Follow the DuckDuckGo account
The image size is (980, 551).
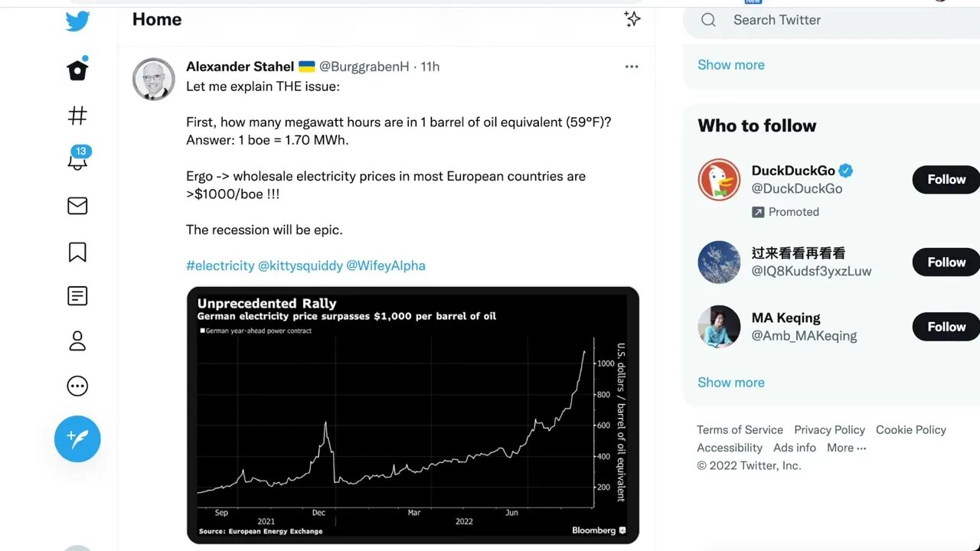coord(946,180)
